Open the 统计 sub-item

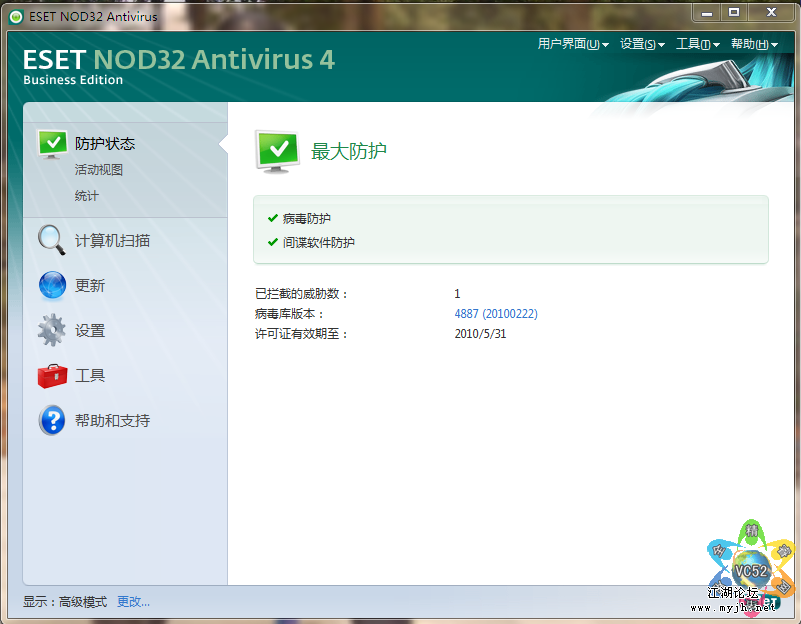click(86, 196)
